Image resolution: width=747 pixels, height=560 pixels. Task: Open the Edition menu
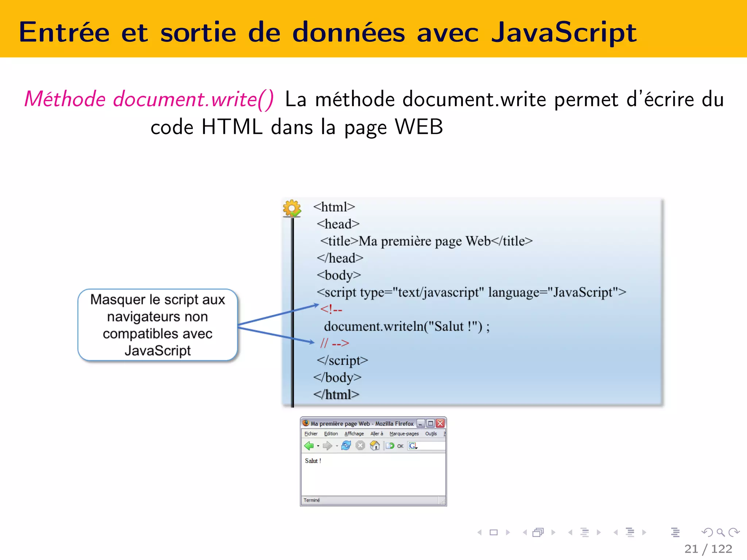pos(331,433)
